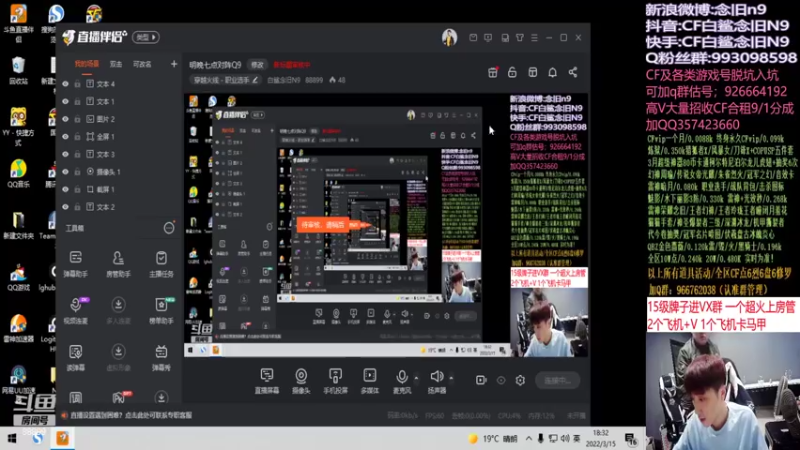Hide the 摄像头 1 layer
The image size is (800, 450).
pyautogui.click(x=65, y=172)
